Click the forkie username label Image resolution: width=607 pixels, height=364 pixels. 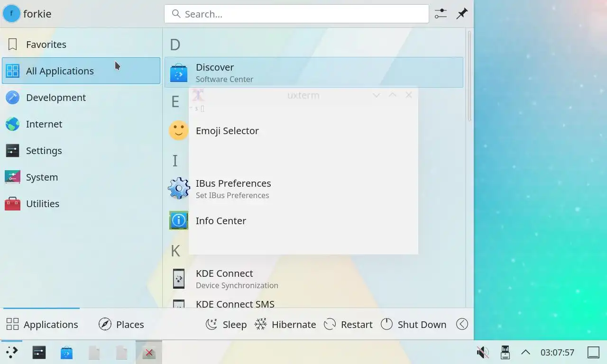(x=37, y=14)
